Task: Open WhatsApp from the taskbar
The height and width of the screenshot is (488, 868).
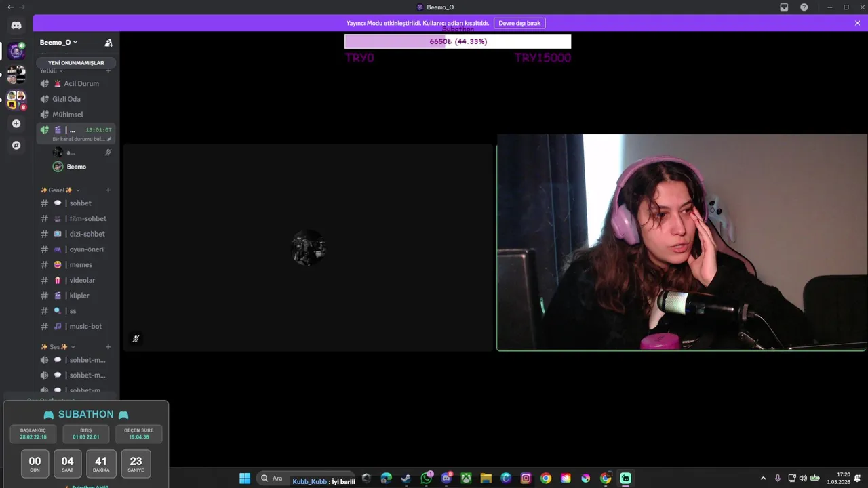Action: coord(426,479)
